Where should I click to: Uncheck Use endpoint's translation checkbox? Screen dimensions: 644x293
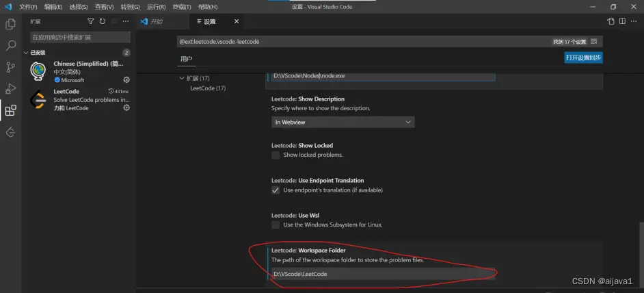(276, 190)
